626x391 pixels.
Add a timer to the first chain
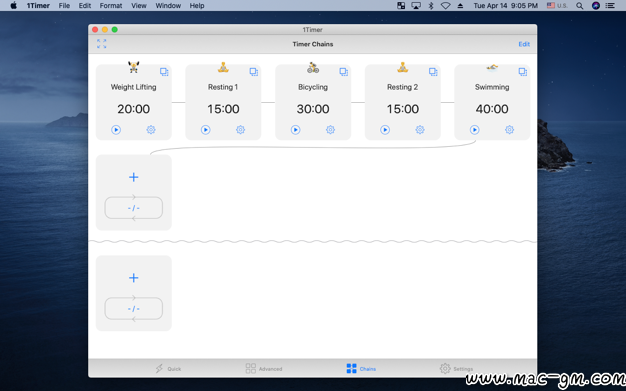coord(134,177)
